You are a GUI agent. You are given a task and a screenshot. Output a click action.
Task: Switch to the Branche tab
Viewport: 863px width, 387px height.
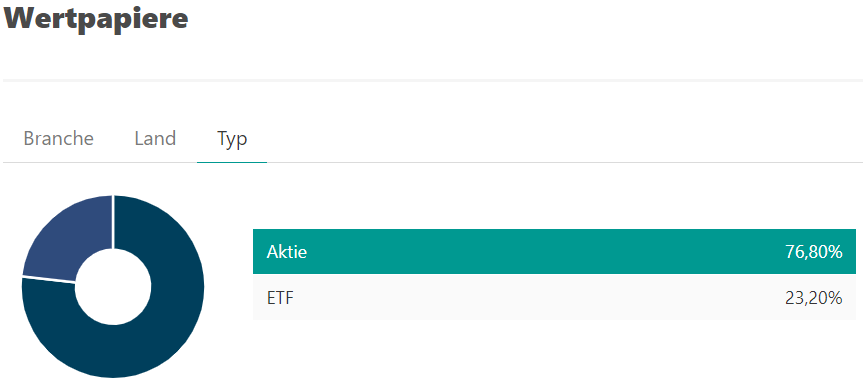click(58, 138)
